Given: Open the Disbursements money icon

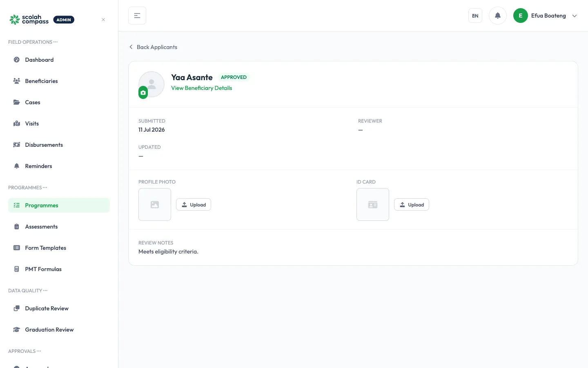Looking at the screenshot, I should (x=17, y=145).
